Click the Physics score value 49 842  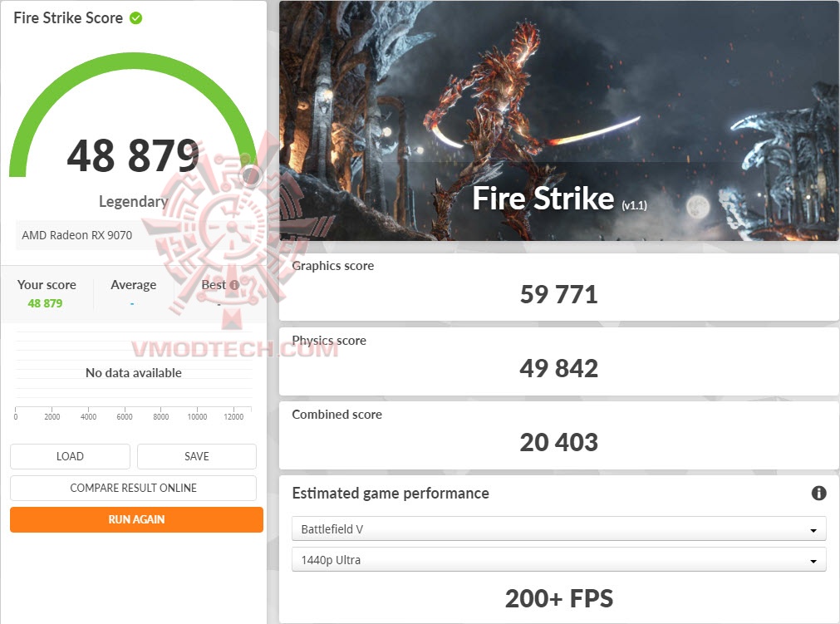coord(558,369)
